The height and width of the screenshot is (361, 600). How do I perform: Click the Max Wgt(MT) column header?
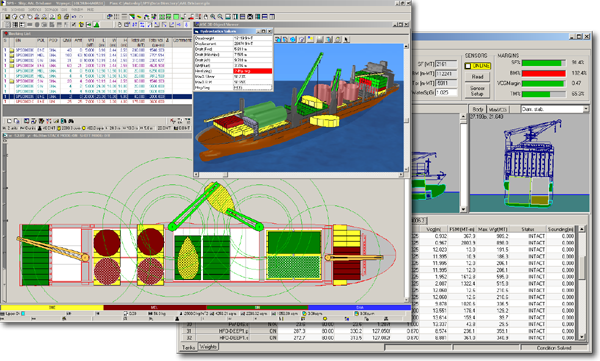(492, 229)
